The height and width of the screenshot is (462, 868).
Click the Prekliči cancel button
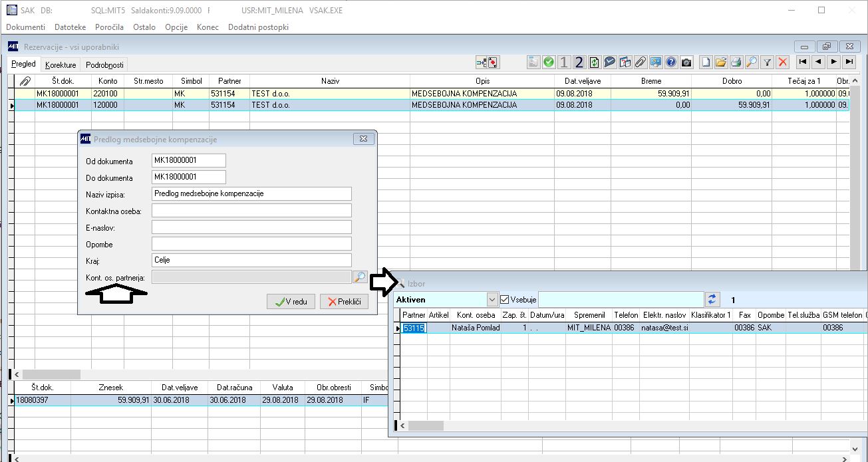[x=345, y=302]
